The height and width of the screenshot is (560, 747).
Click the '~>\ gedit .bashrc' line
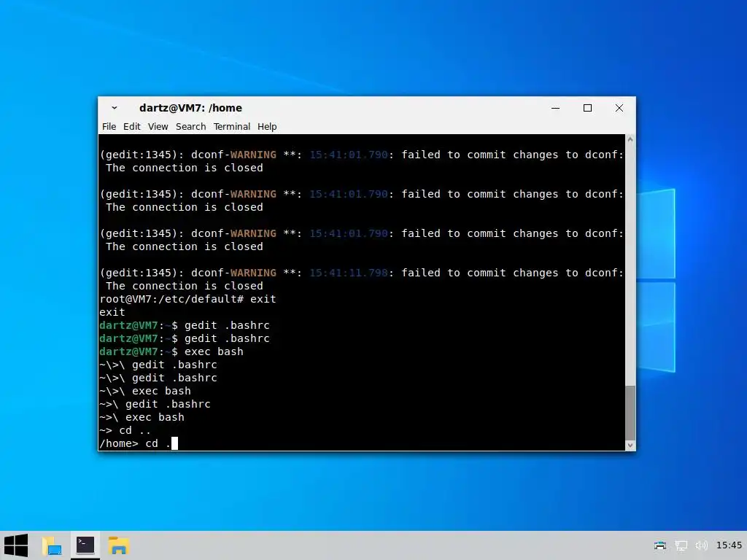[155, 404]
